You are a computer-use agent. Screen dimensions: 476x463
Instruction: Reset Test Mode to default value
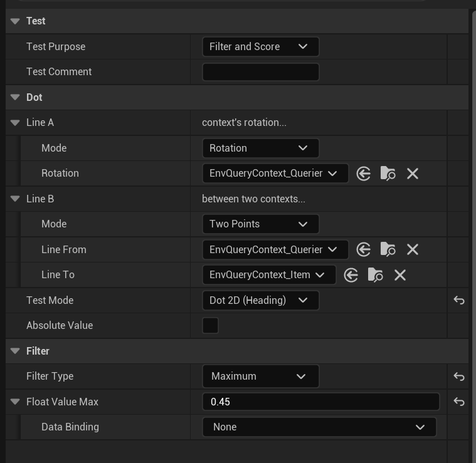click(x=458, y=301)
